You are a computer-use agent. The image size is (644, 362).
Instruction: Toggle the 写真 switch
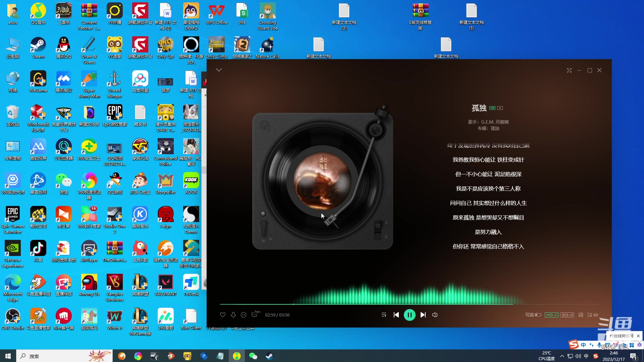pyautogui.click(x=538, y=315)
